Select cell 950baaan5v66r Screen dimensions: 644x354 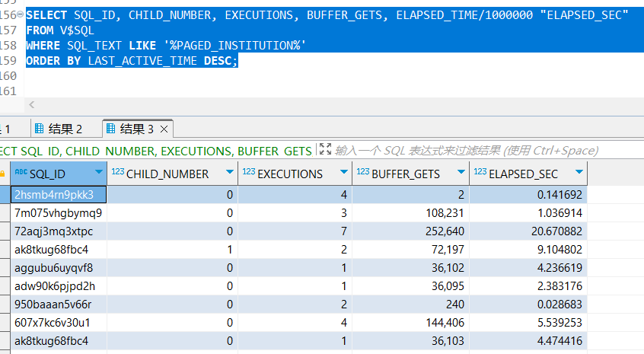point(59,305)
